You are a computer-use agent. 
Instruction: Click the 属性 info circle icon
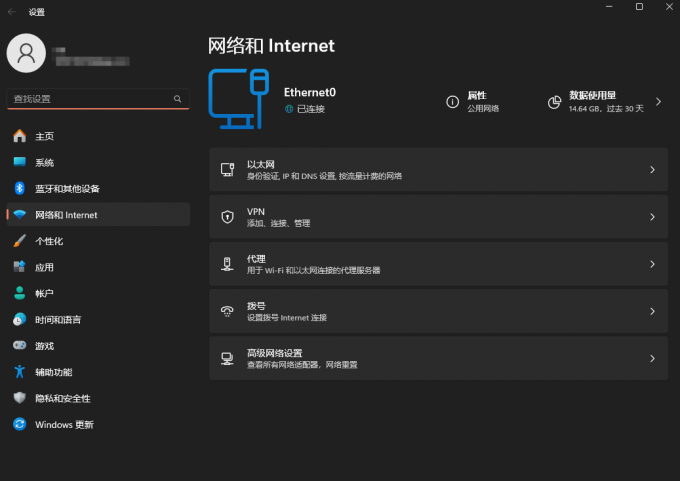(x=452, y=102)
